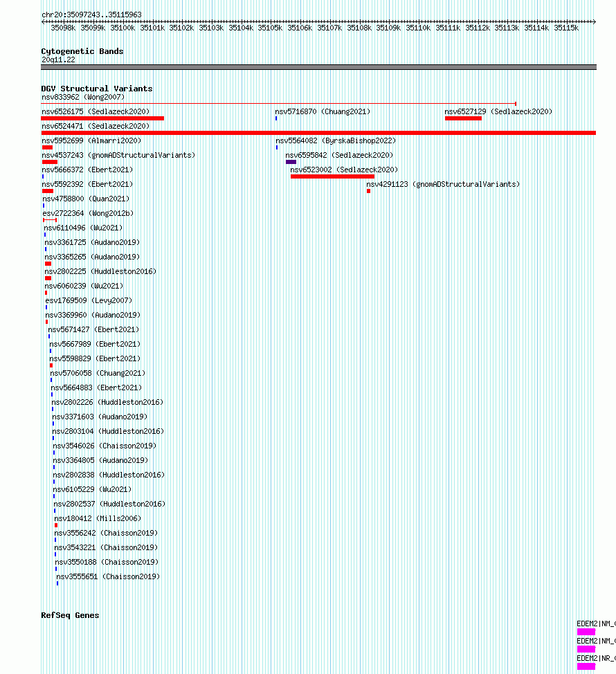Click the red nsv6523002 variant bar
This screenshot has width=616, height=674.
[332, 176]
